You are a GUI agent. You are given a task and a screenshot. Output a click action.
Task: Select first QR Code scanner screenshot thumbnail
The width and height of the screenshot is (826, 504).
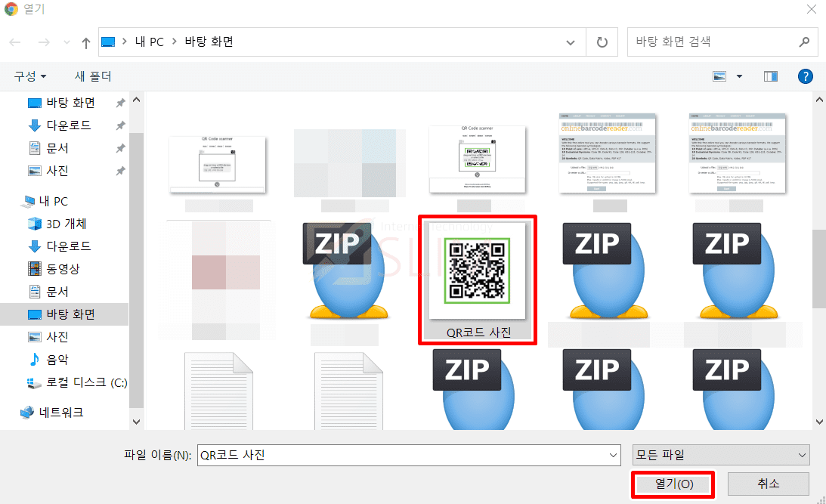tap(217, 164)
